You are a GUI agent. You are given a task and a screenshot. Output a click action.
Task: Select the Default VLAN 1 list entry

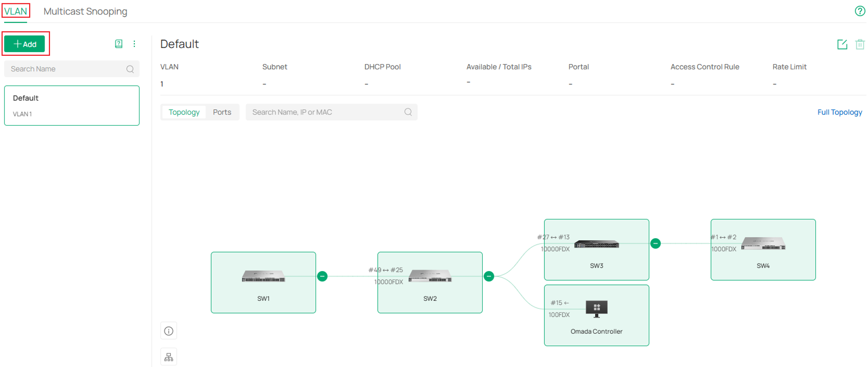click(x=72, y=106)
